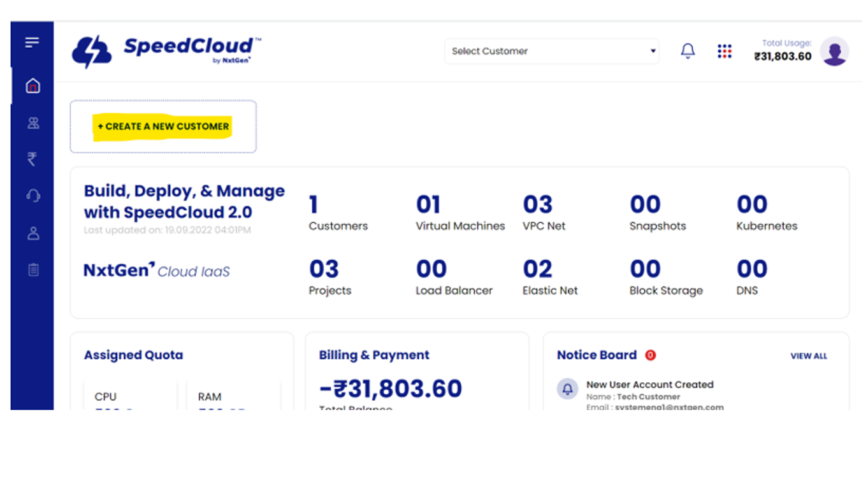Open the user profile sidebar icon
Image resolution: width=868 pixels, height=493 pixels.
(x=33, y=233)
